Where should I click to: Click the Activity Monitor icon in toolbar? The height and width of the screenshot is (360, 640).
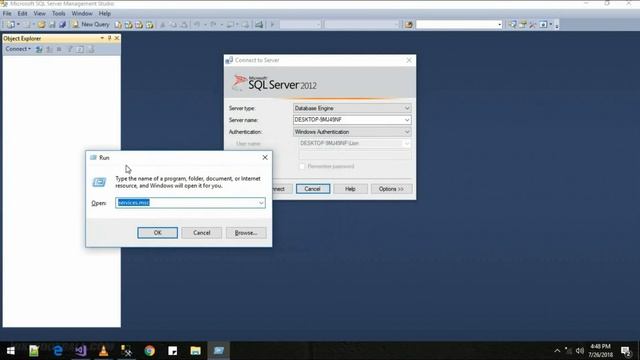tap(259, 24)
